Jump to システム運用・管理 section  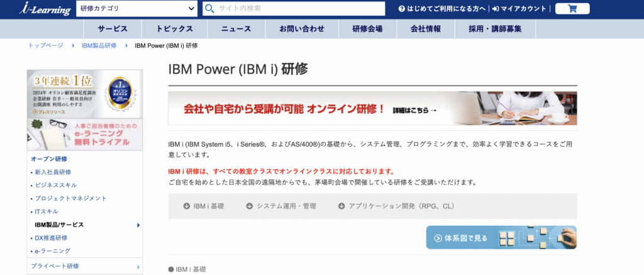pos(286,206)
